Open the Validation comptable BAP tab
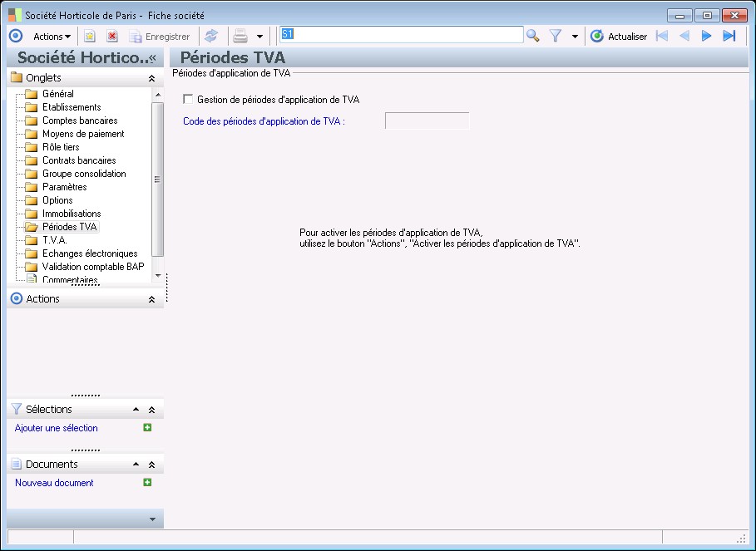 93,266
